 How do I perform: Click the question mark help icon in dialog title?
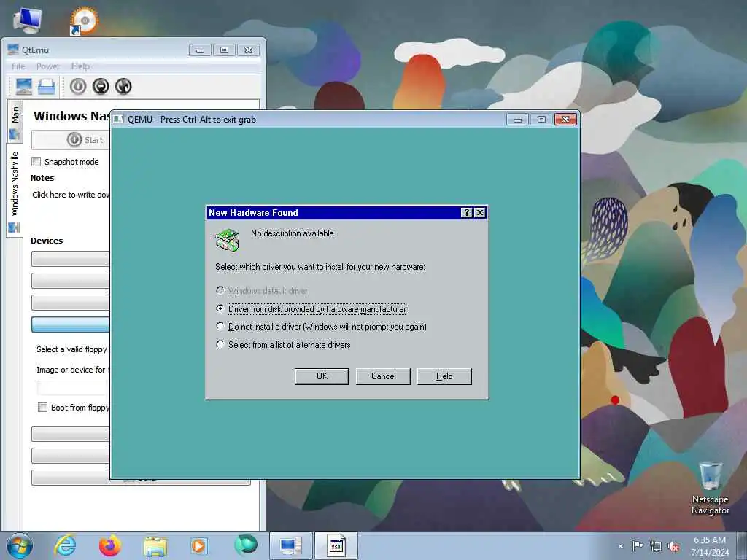click(467, 213)
